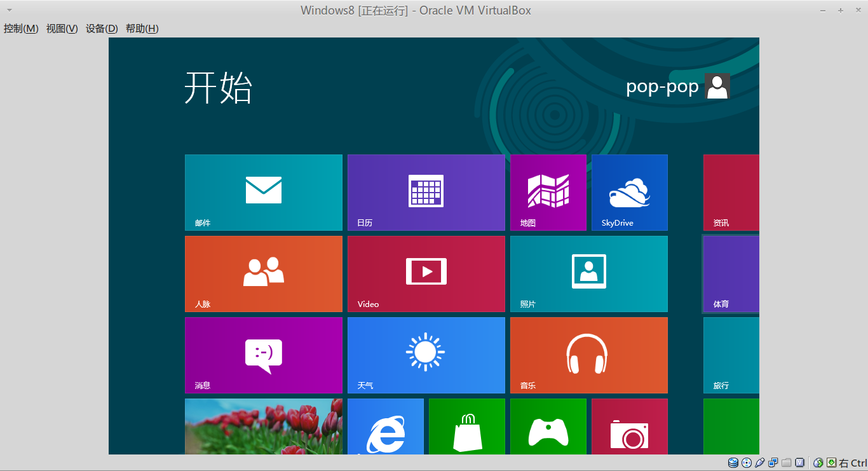This screenshot has width=868, height=471.
Task: Click the 右 Ctrl host key label
Action: [853, 463]
